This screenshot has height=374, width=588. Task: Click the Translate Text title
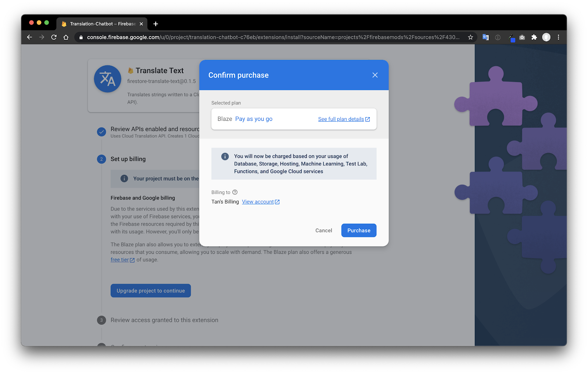click(159, 71)
